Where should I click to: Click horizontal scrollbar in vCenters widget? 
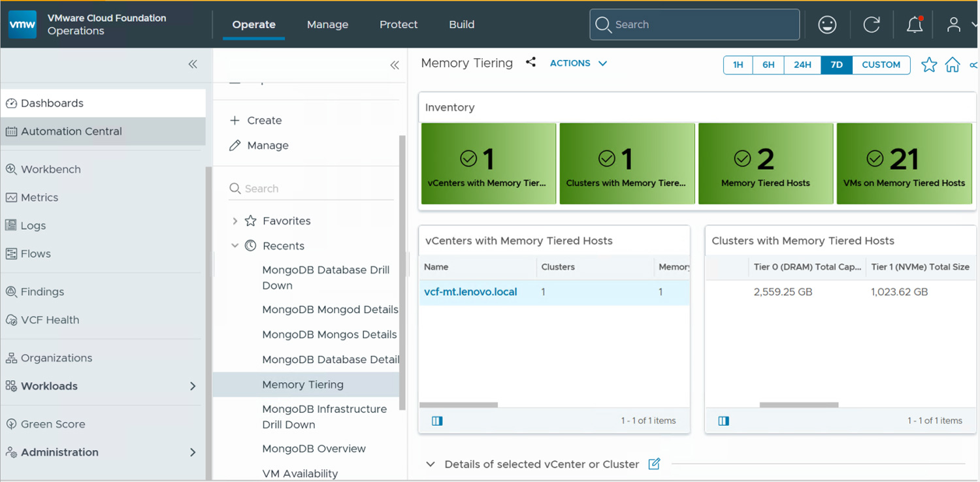[459, 405]
